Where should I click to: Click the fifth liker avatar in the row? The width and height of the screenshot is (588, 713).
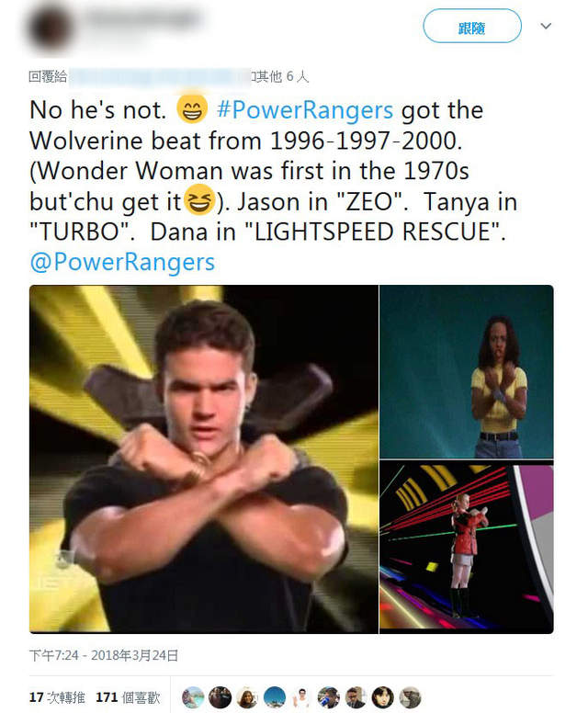click(x=301, y=697)
